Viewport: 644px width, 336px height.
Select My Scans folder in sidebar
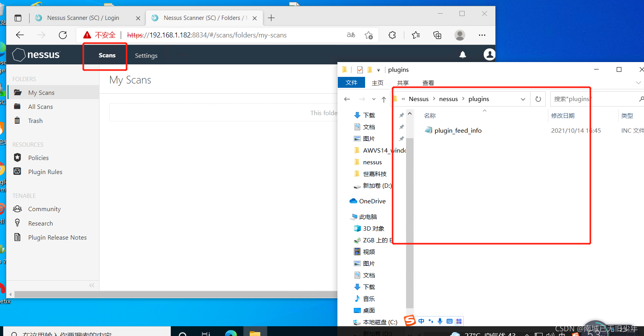click(x=53, y=92)
